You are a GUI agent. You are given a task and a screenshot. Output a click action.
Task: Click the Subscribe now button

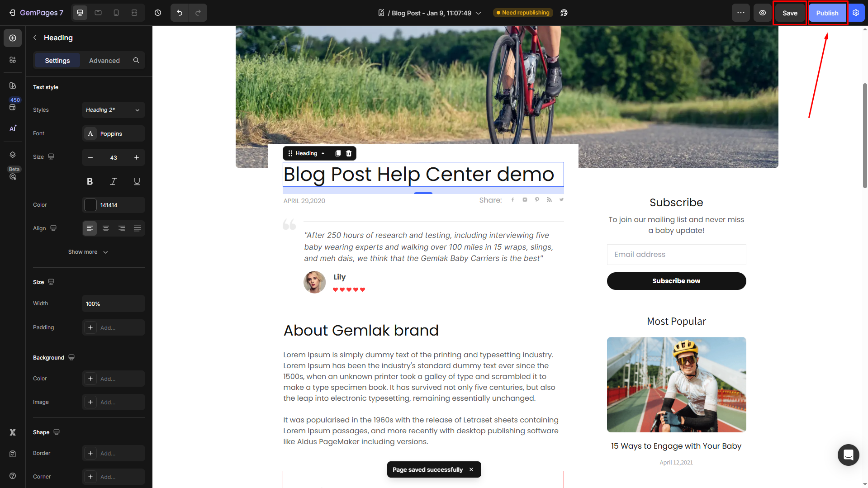tap(676, 281)
